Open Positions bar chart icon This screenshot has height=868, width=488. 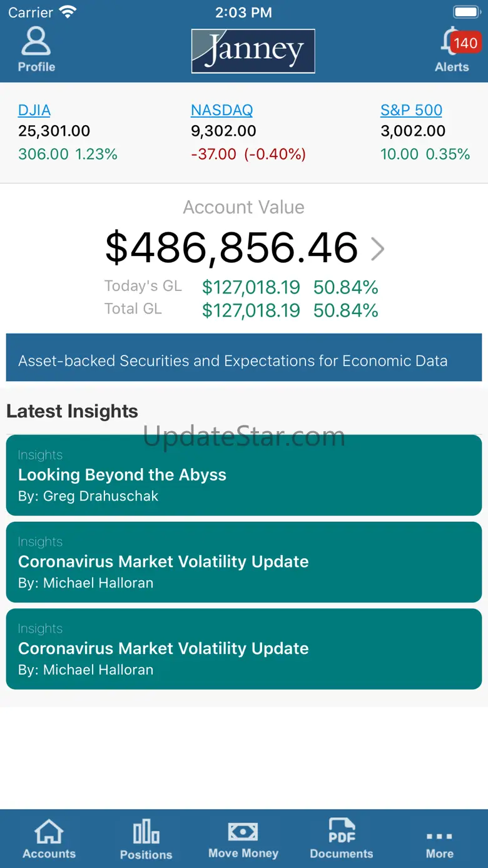pyautogui.click(x=146, y=832)
